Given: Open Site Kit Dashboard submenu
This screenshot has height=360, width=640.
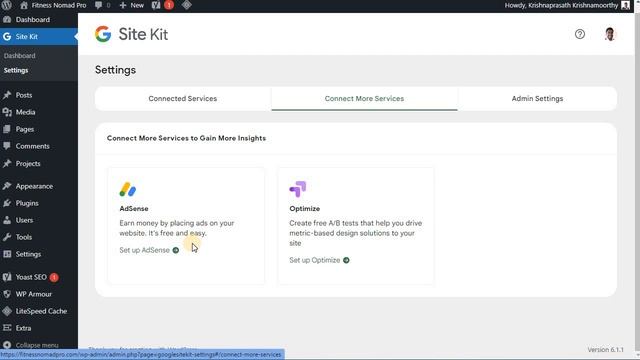Looking at the screenshot, I should [x=20, y=56].
